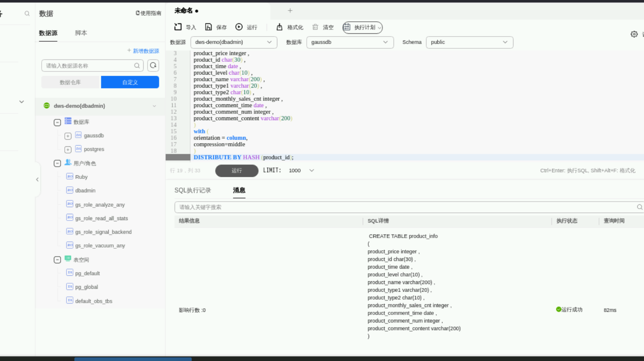The width and height of the screenshot is (644, 361).
Task: Switch to the 消息 tab
Action: (239, 190)
